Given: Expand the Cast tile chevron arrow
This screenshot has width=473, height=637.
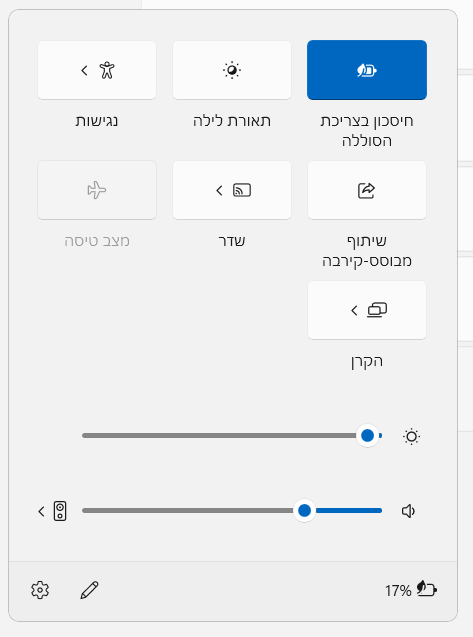Looking at the screenshot, I should [219, 190].
